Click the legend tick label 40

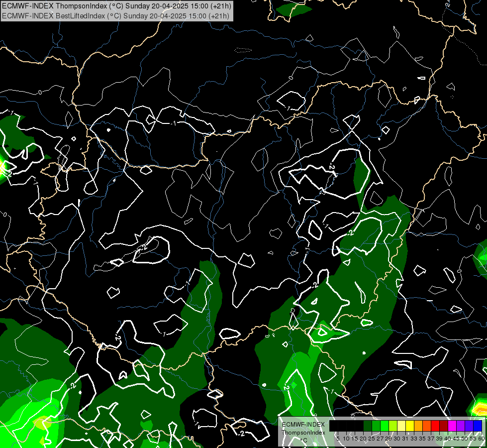(448, 439)
